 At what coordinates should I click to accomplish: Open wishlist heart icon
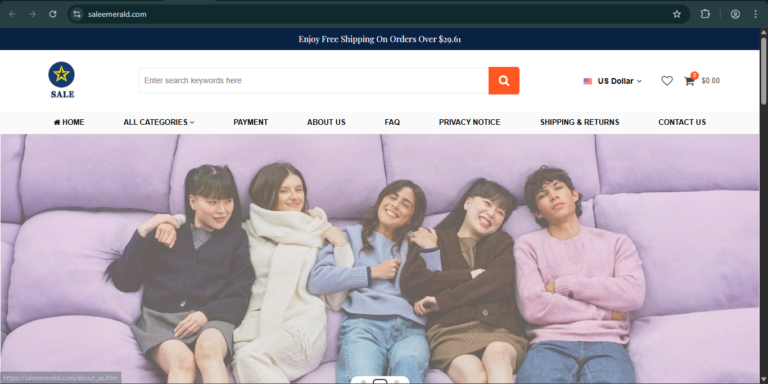667,81
